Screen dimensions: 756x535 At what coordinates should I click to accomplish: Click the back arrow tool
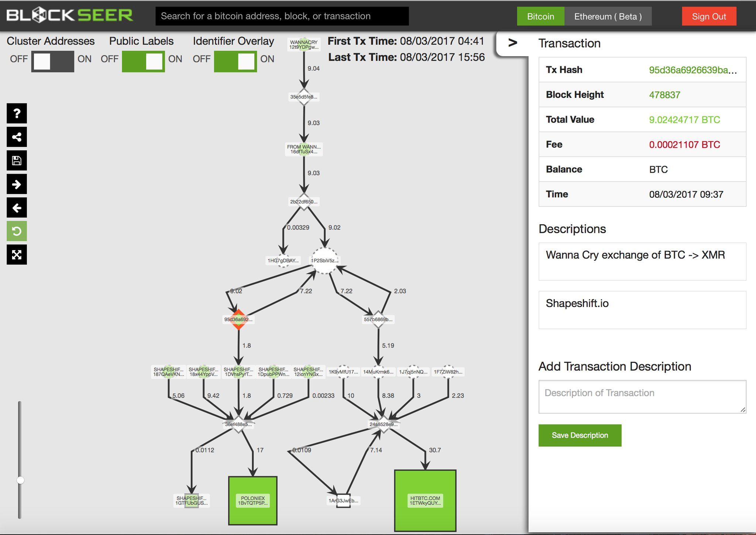click(17, 208)
